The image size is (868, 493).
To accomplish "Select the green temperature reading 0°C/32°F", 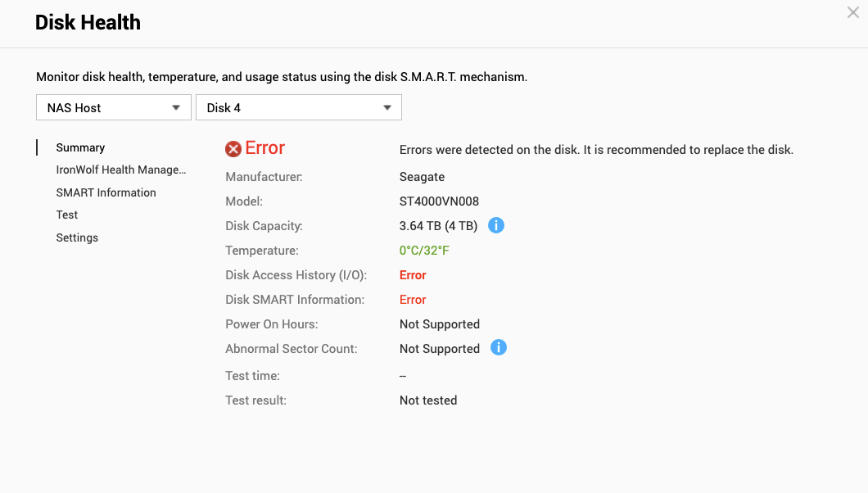I will tap(424, 250).
